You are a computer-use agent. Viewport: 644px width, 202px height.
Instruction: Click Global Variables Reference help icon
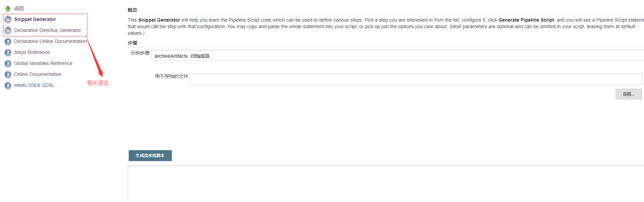coord(8,64)
